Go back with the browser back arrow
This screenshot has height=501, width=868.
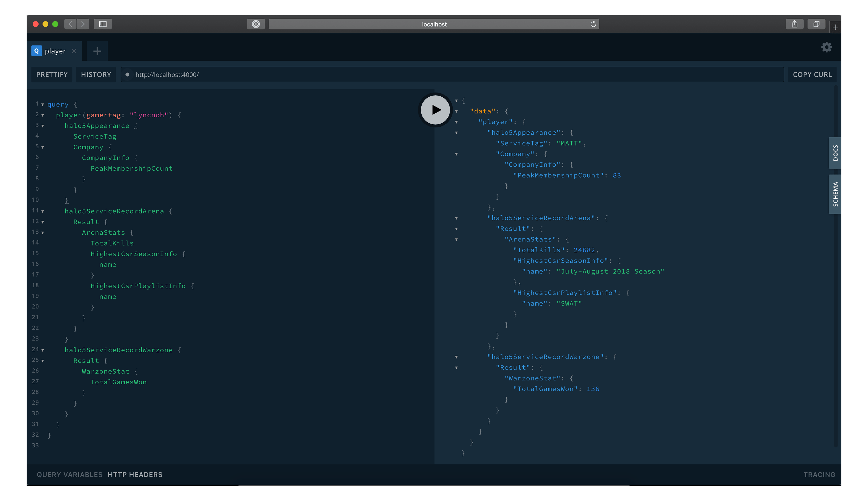(x=71, y=24)
